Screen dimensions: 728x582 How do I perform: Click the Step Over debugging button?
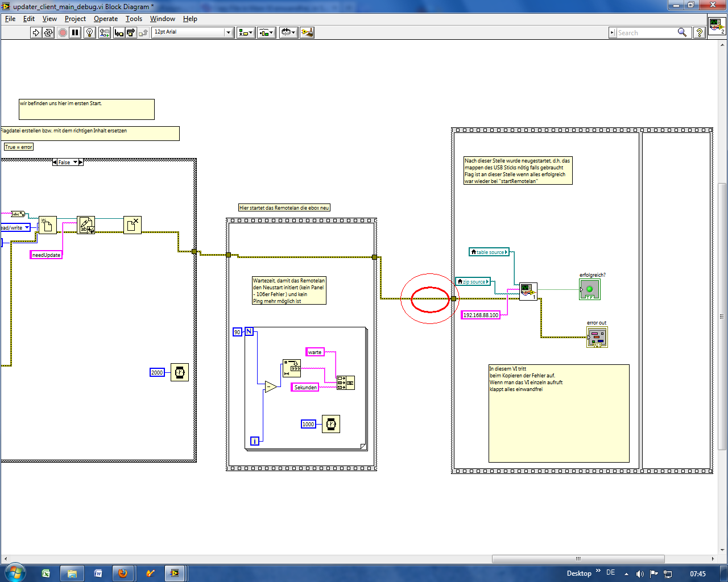coord(130,32)
